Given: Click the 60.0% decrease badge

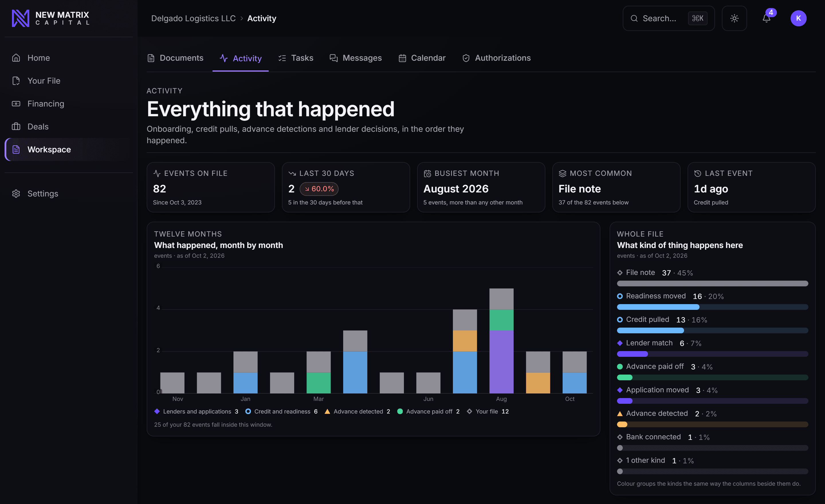Looking at the screenshot, I should coord(319,189).
